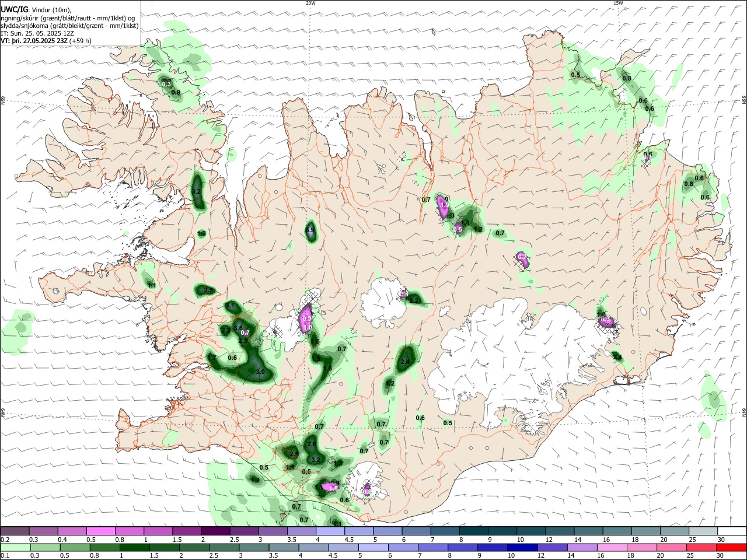Click the '3.1' precipitation value on the map

click(x=230, y=306)
